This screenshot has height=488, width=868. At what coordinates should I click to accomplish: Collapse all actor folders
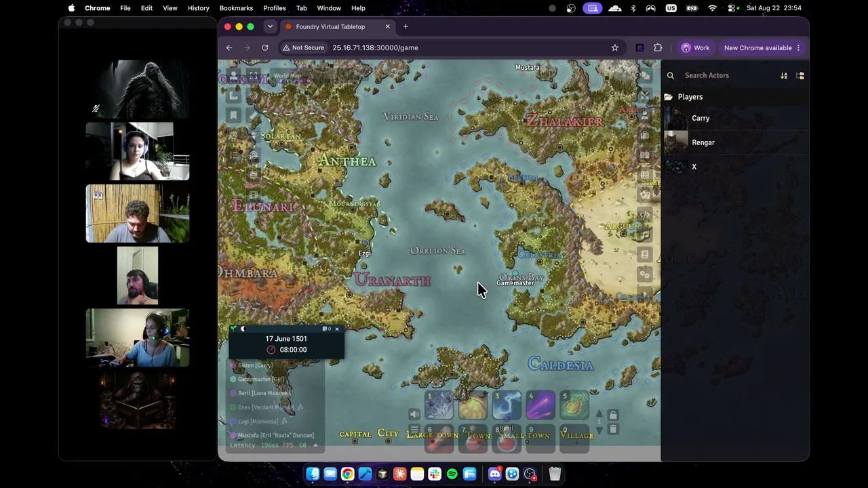point(800,76)
